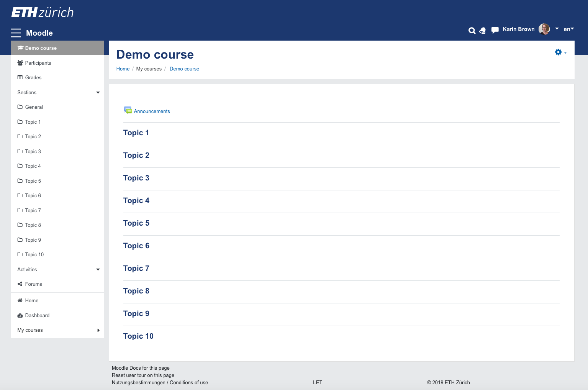Open Topic 7 heading in course content

click(136, 269)
